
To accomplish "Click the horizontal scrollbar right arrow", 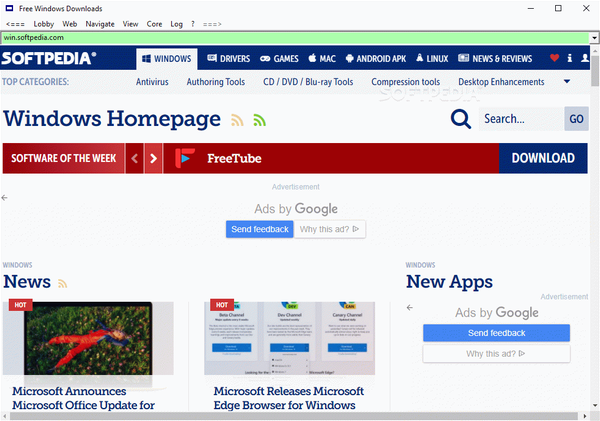I will (x=585, y=416).
